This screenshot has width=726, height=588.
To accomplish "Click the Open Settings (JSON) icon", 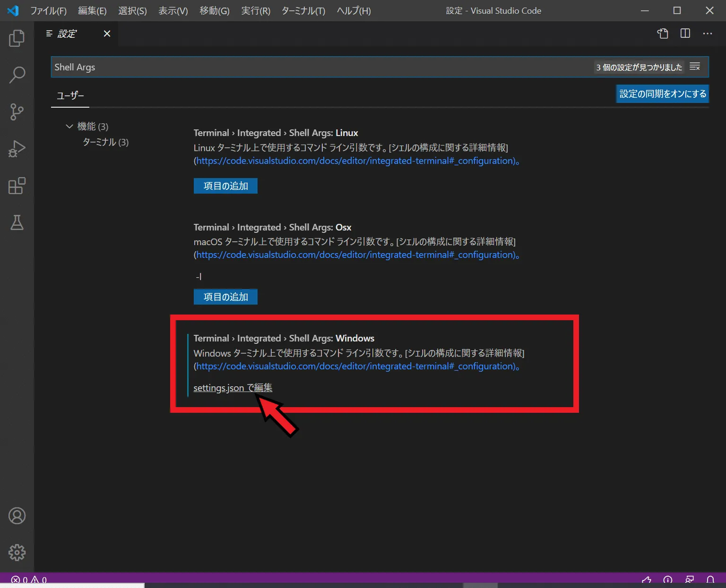I will (x=663, y=34).
